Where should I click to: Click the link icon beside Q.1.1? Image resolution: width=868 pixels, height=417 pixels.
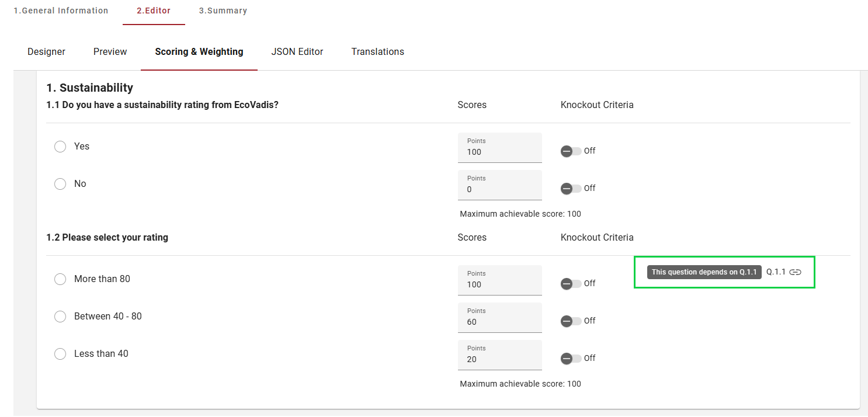click(795, 272)
